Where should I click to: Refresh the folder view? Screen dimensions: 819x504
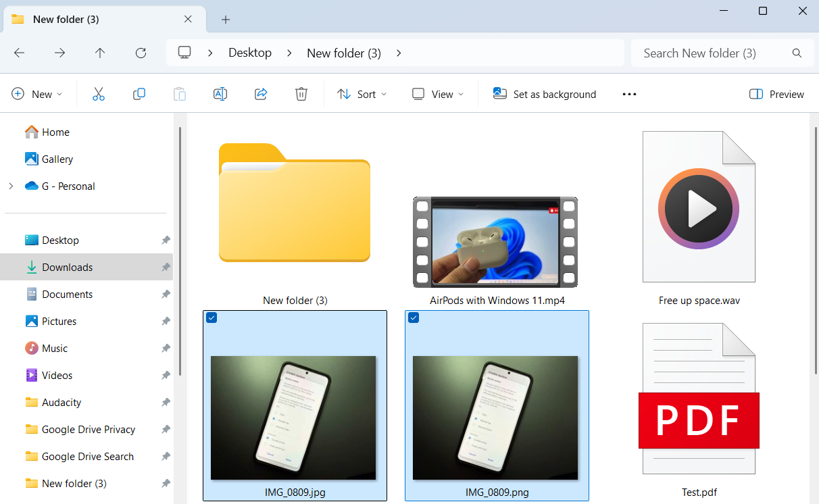[141, 53]
